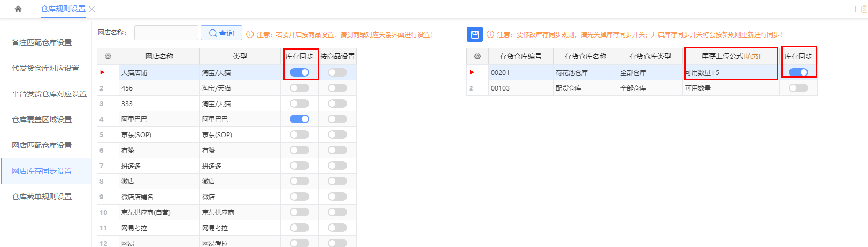The width and height of the screenshot is (868, 247).
Task: Enable 按商品设置 toggle for 天猫店铺
Action: (x=337, y=72)
